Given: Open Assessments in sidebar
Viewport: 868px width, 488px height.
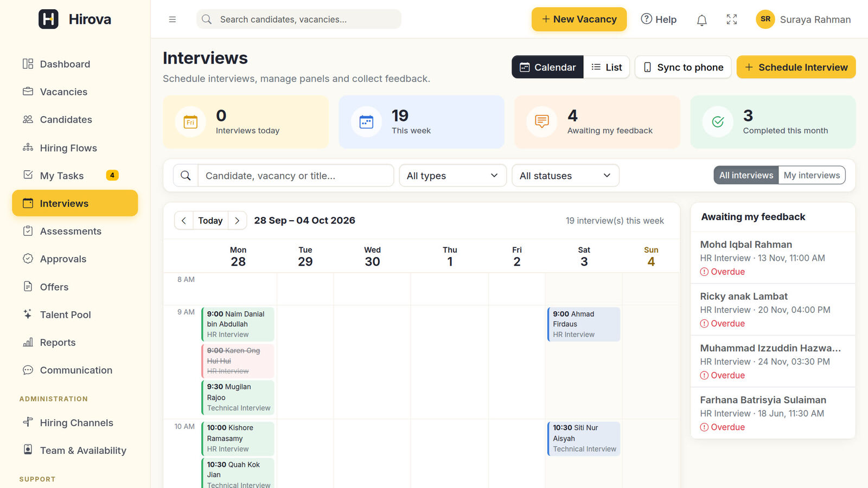Looking at the screenshot, I should pyautogui.click(x=75, y=231).
